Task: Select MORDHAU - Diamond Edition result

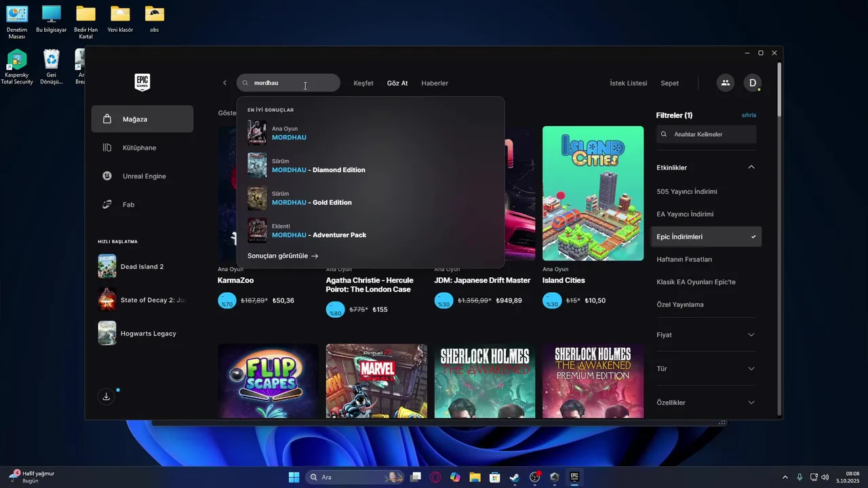Action: [370, 165]
